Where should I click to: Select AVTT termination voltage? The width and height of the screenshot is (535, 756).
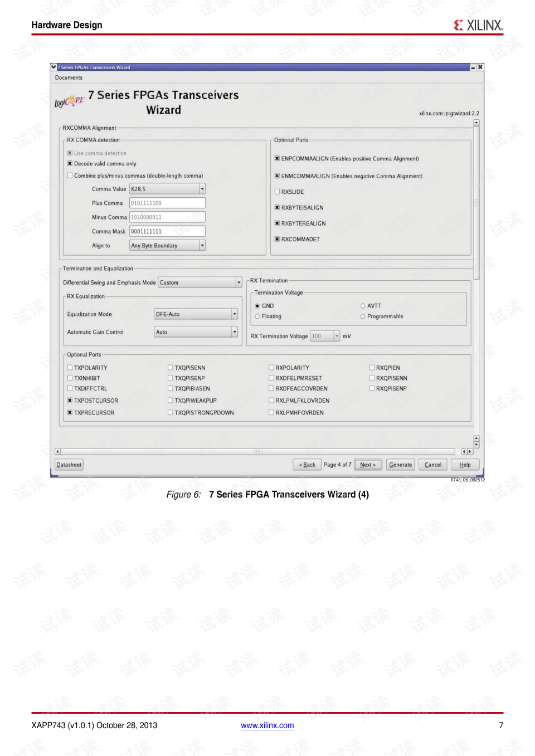363,306
